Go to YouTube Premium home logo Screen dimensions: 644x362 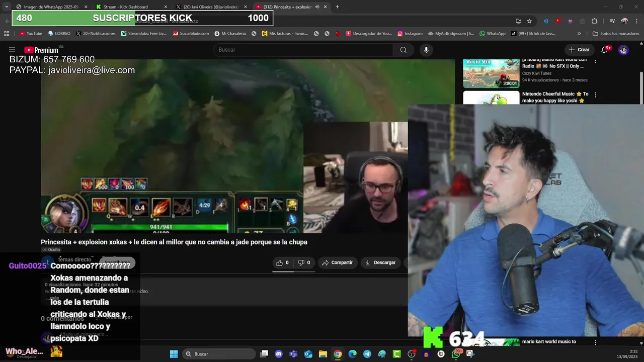click(x=41, y=50)
